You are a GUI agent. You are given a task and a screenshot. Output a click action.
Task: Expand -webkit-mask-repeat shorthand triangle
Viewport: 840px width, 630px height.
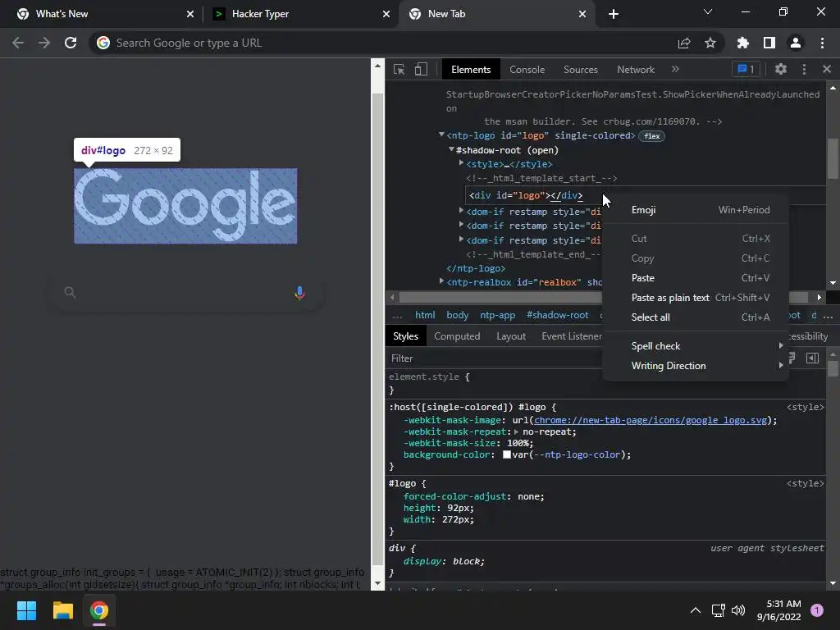[x=516, y=431]
